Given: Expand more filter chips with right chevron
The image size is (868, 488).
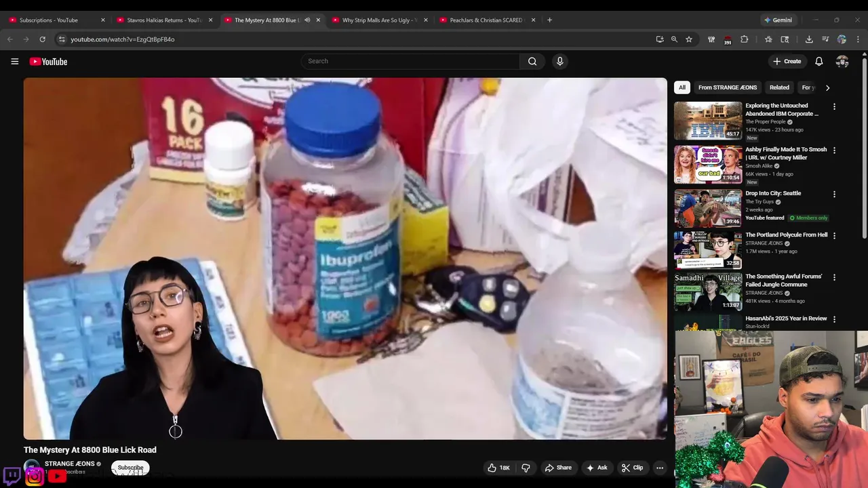Looking at the screenshot, I should (827, 87).
